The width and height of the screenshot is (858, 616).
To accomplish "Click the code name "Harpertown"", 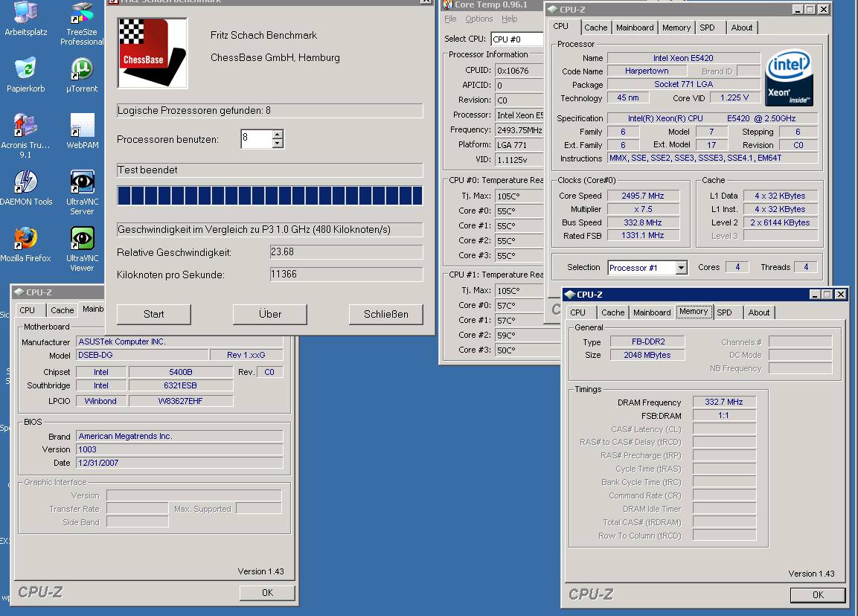I will pos(647,71).
